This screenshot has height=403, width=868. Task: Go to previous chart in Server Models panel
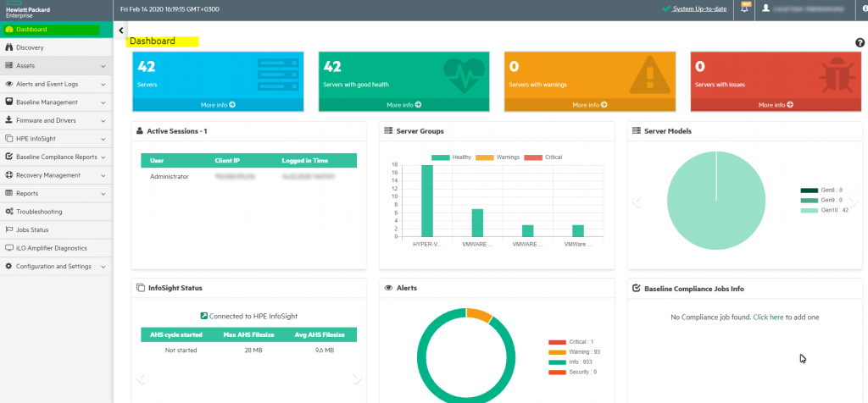point(637,202)
